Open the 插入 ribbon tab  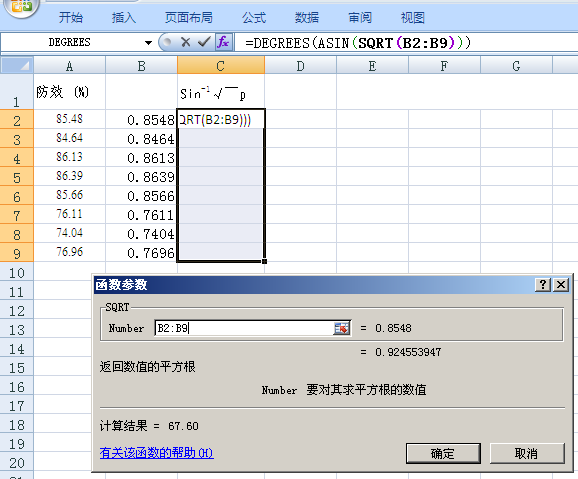124,17
